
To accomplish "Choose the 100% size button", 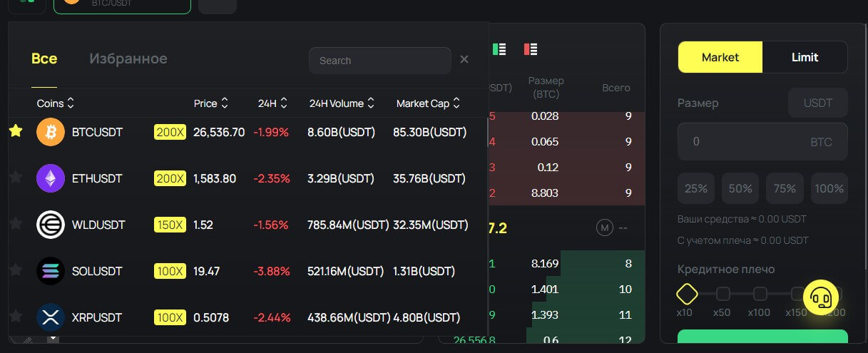I will [829, 189].
